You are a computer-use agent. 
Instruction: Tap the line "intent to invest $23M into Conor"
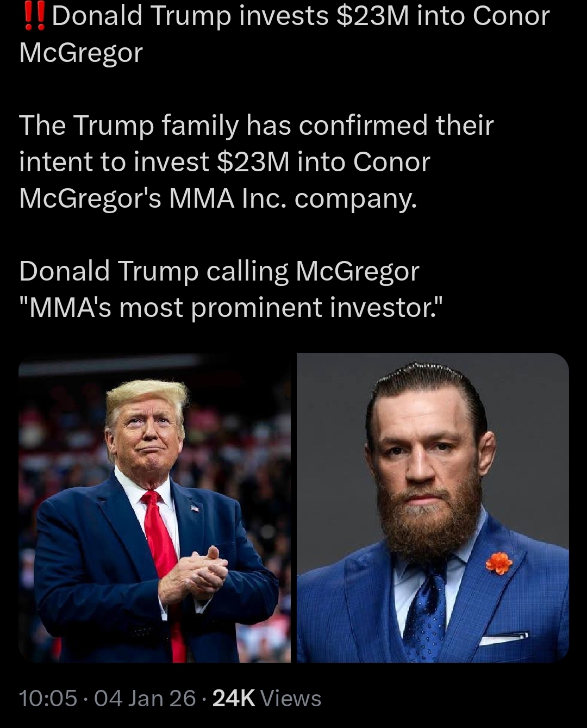224,161
